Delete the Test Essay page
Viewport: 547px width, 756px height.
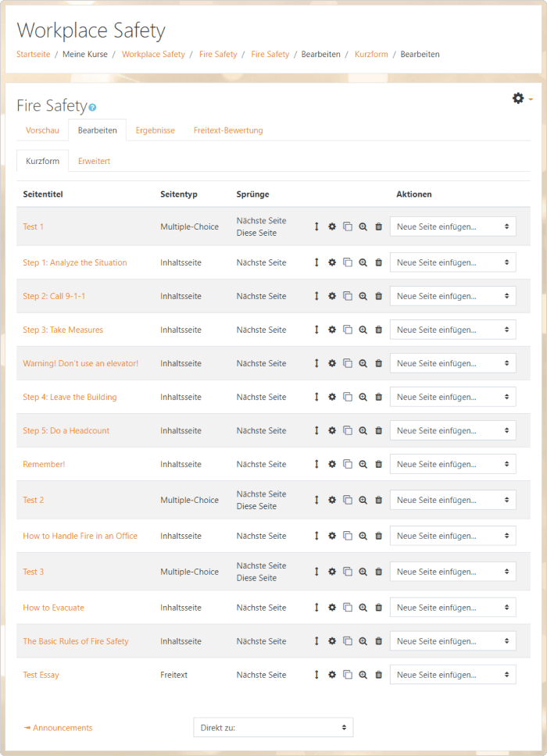point(379,675)
